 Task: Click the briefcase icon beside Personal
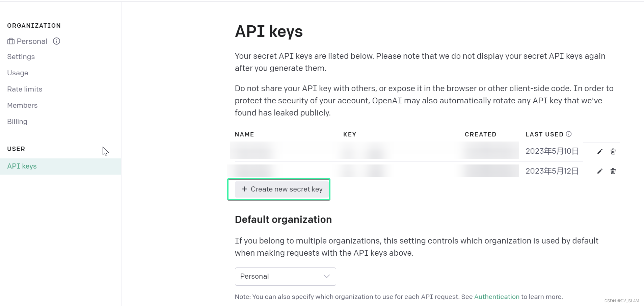point(11,41)
